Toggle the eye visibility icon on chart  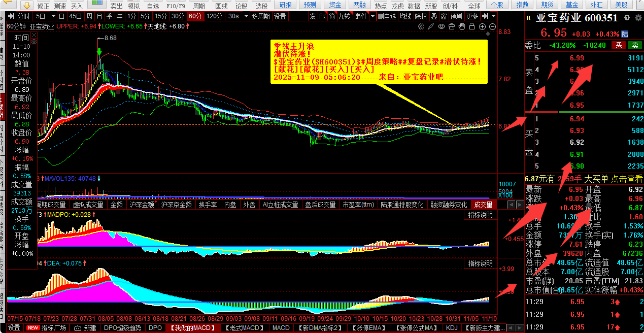coord(442,26)
